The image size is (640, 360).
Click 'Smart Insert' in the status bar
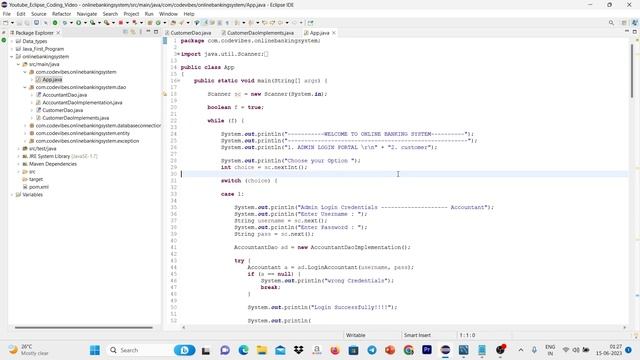pyautogui.click(x=417, y=335)
